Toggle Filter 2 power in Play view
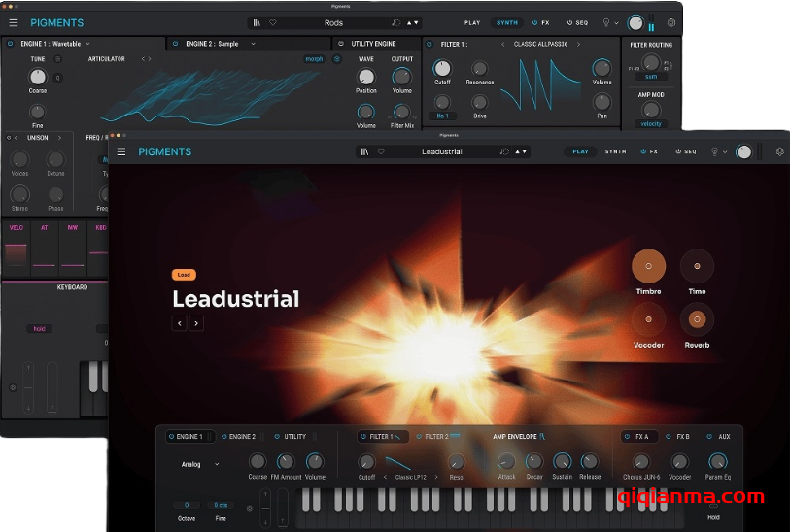Viewport: 790px width, 532px height. (419, 436)
